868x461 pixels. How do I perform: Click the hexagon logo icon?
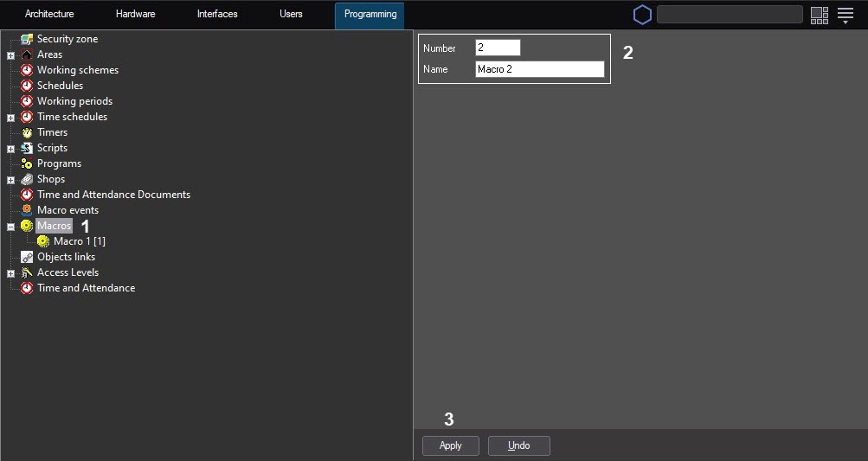(x=642, y=15)
